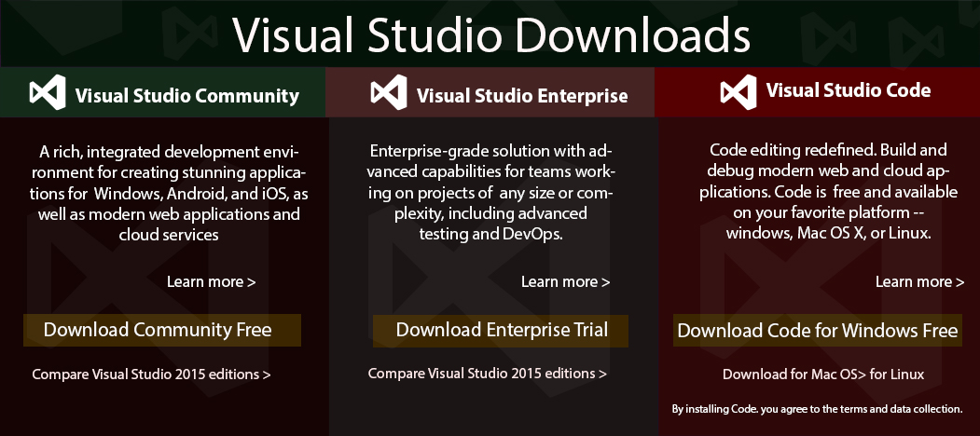Click Download Enterprise Trial button
This screenshot has height=436, width=980.
501,331
